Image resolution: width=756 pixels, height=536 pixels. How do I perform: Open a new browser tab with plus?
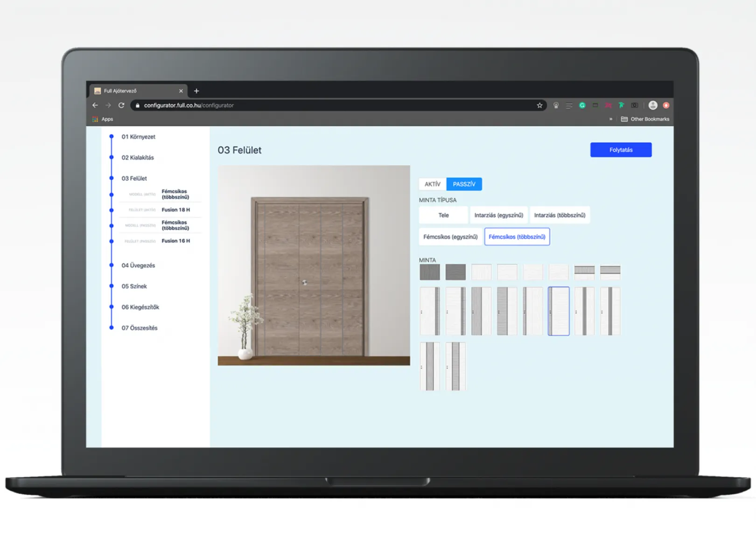pos(196,91)
